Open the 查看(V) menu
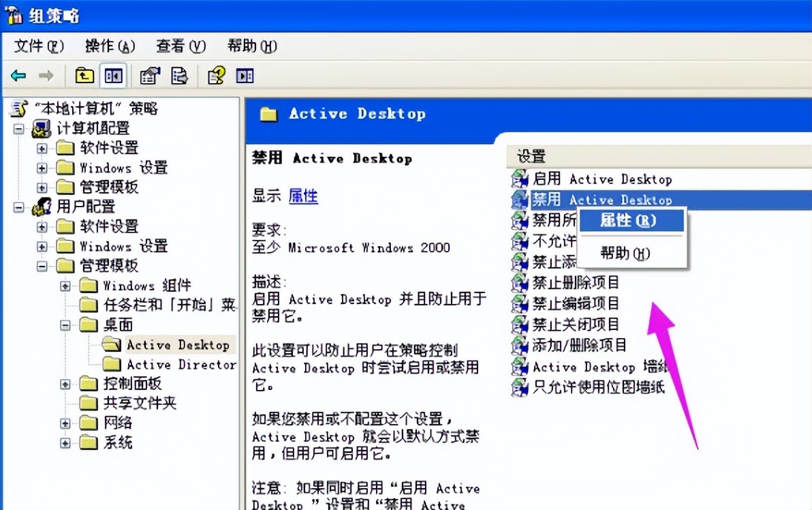Viewport: 812px width, 510px height. pyautogui.click(x=181, y=46)
